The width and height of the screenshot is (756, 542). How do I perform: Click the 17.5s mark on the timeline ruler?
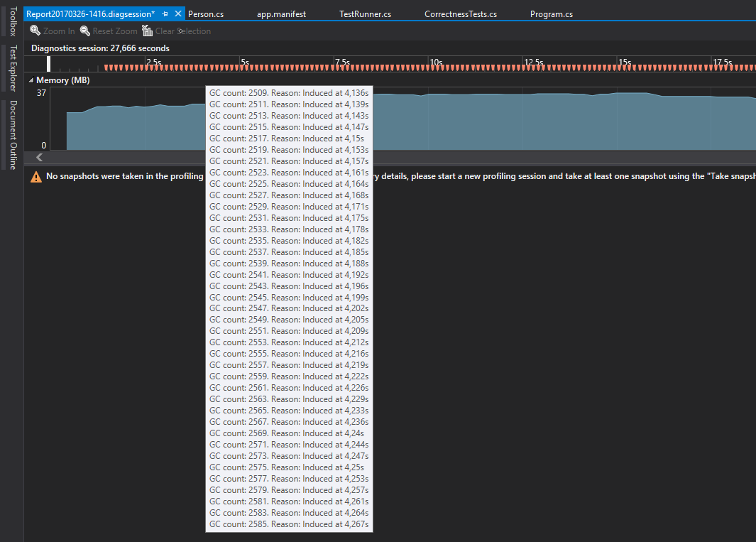click(x=722, y=62)
